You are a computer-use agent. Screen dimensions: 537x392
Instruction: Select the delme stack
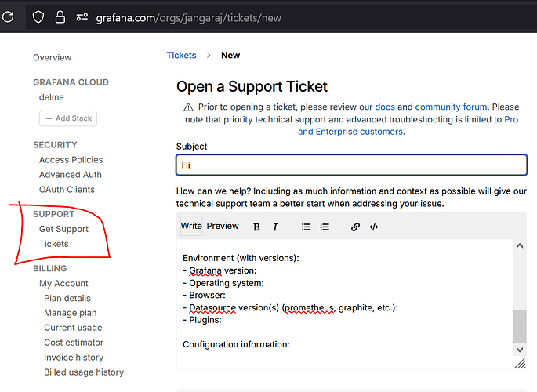52,97
